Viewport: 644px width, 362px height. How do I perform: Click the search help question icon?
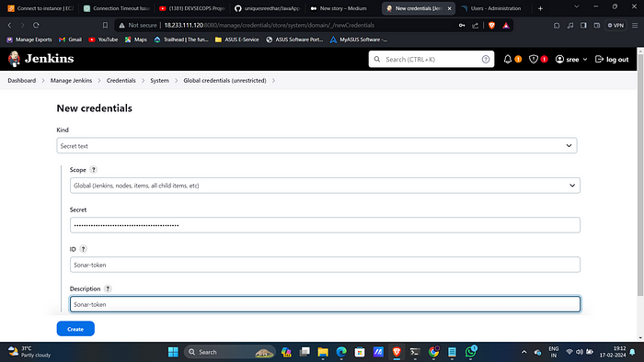coord(486,59)
